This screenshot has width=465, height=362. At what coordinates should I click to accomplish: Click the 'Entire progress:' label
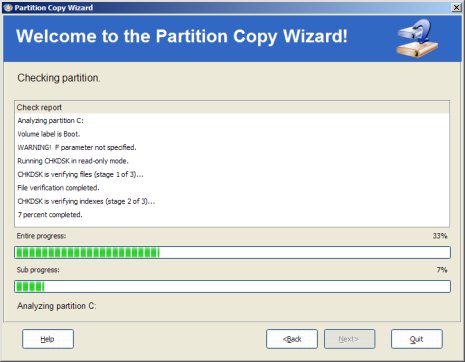click(x=41, y=236)
